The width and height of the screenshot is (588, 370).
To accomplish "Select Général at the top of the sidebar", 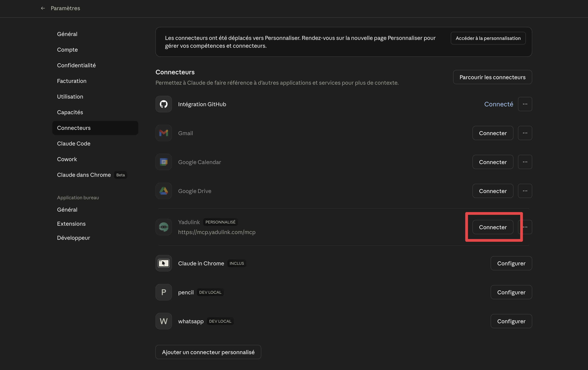I will (95, 34).
